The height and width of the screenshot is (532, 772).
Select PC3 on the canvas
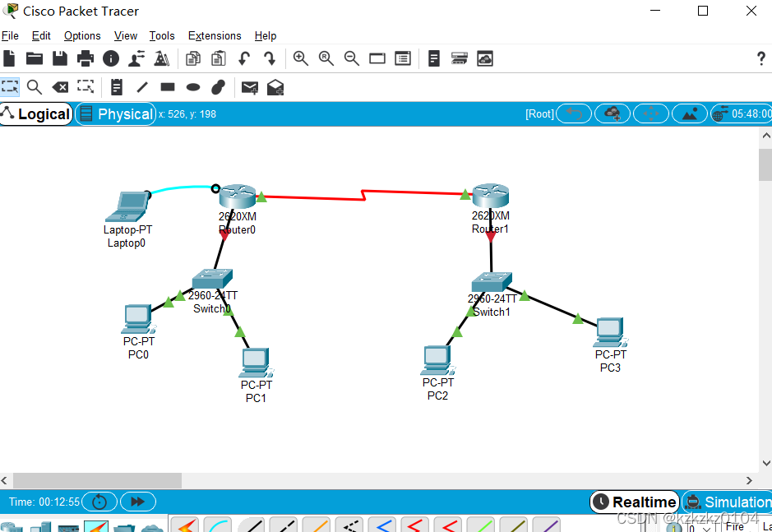click(611, 332)
